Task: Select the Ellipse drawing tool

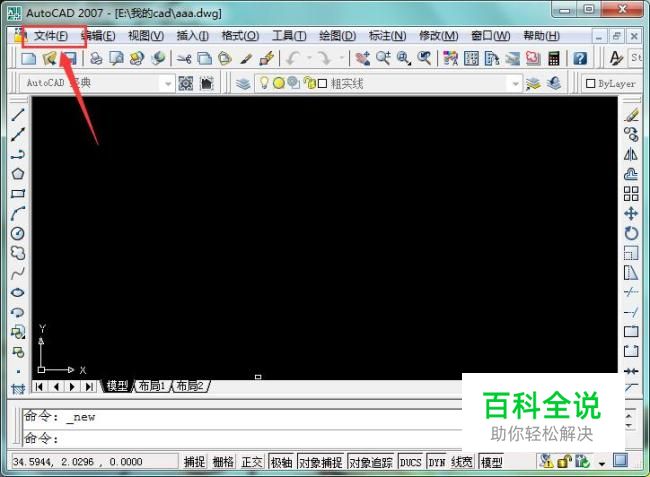Action: [17, 293]
